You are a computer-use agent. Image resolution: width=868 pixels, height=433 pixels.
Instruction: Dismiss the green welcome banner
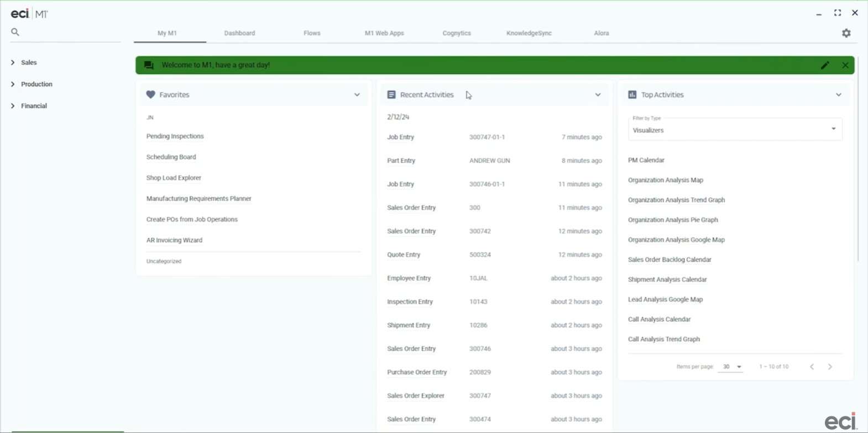click(x=845, y=65)
